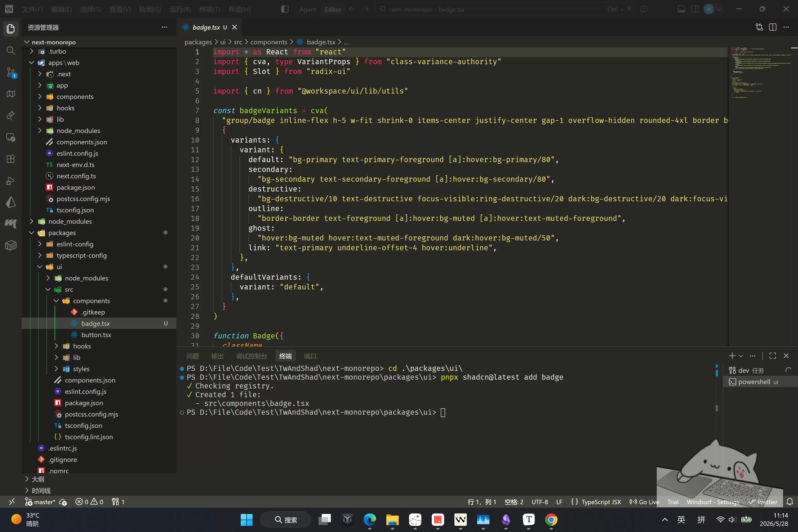
Task: Open notifications bell in status bar
Action: 789,502
